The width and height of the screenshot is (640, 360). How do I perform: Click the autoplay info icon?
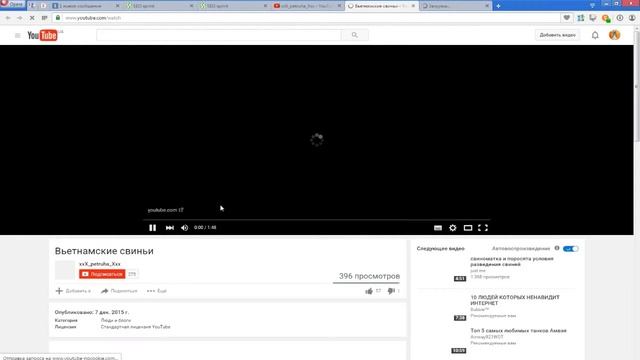[x=557, y=248]
